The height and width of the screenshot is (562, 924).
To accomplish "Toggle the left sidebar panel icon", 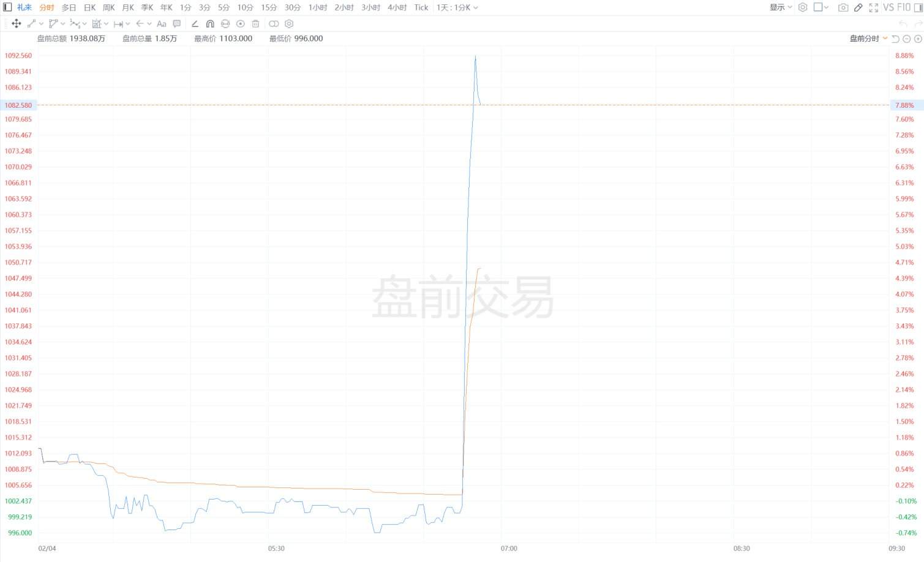I will 8,7.
